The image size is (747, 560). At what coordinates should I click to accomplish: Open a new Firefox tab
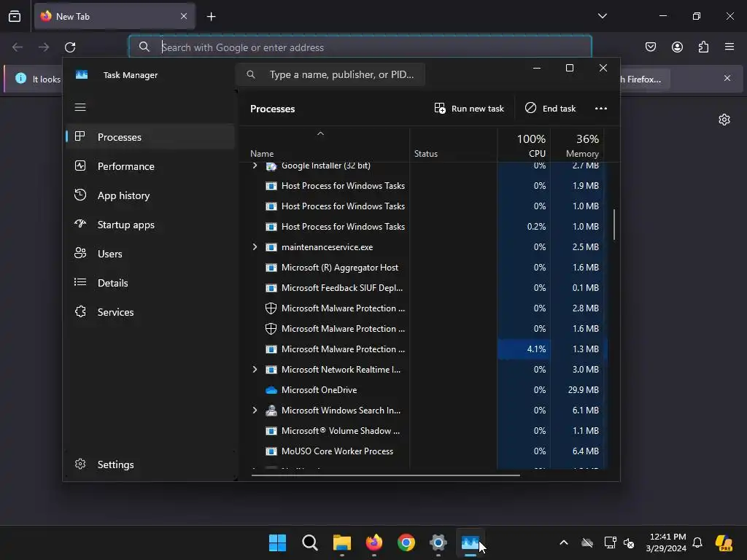click(x=211, y=17)
